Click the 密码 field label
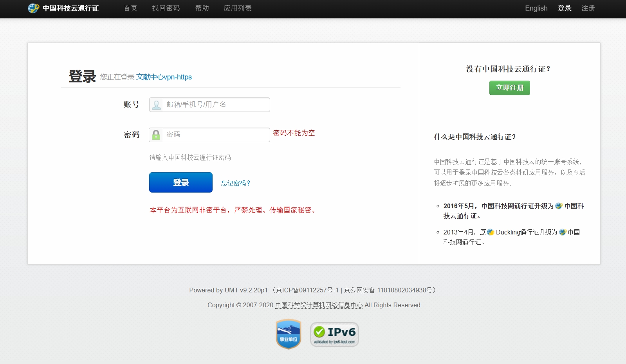Viewport: 626px width, 364px height. click(x=132, y=135)
